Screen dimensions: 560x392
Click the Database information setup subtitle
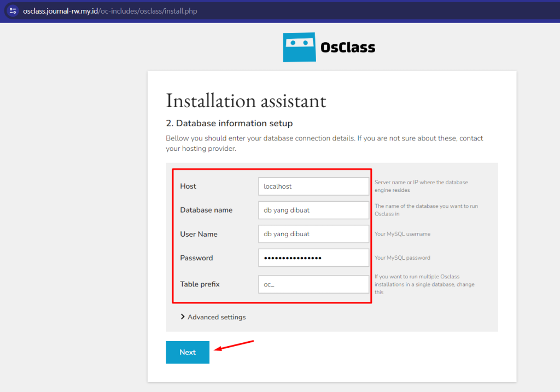click(x=229, y=123)
